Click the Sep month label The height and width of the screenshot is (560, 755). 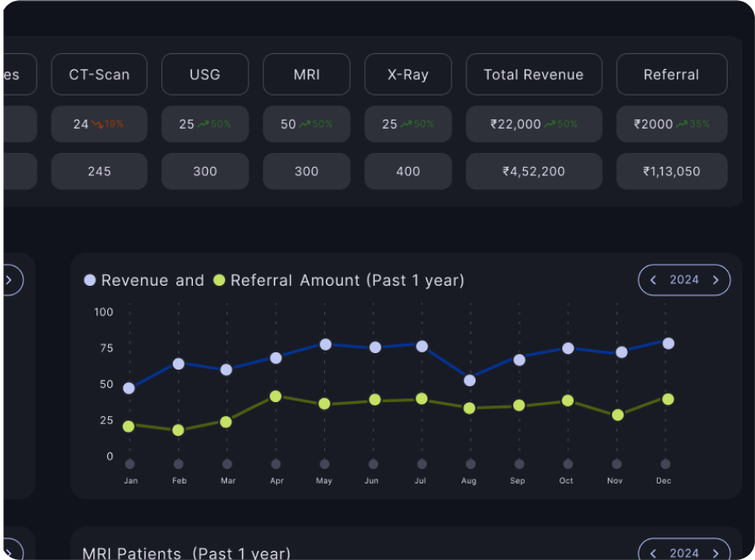(x=518, y=480)
